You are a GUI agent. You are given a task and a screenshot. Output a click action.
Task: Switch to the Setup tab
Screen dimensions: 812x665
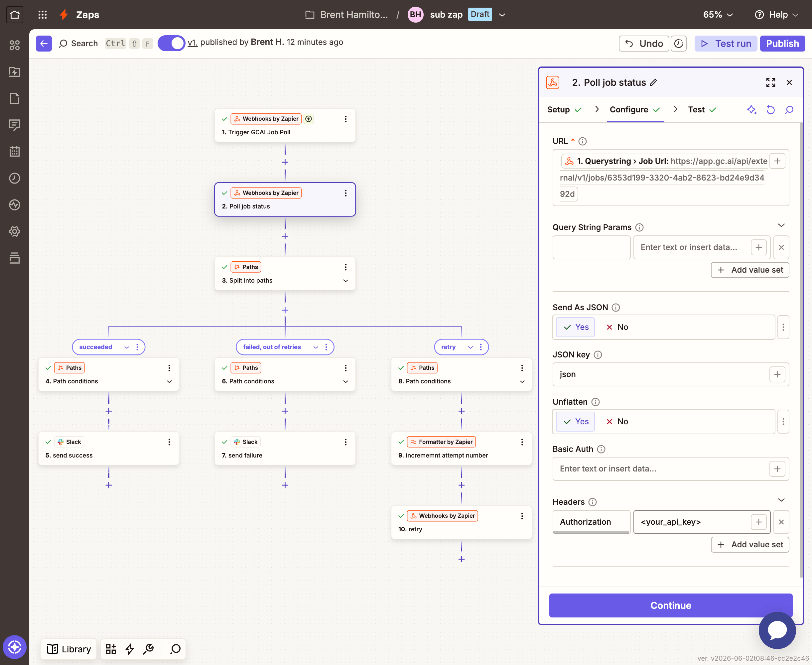(x=564, y=109)
